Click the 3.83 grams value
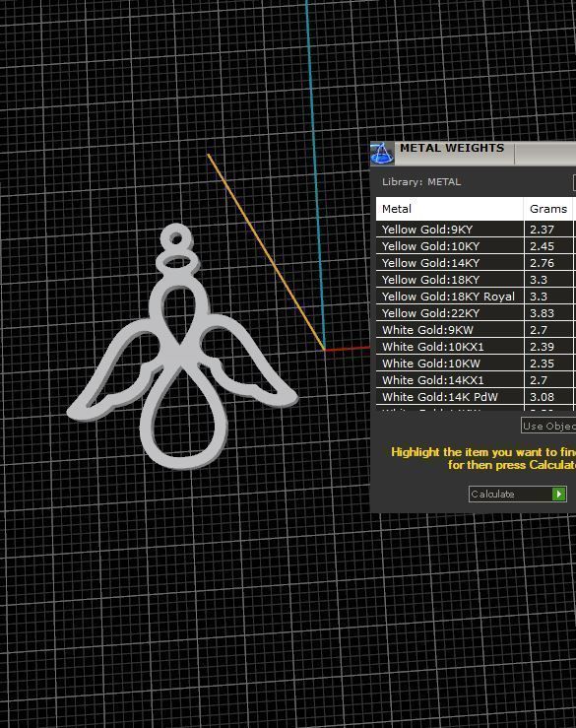Screen dimensions: 576x728 coord(542,313)
